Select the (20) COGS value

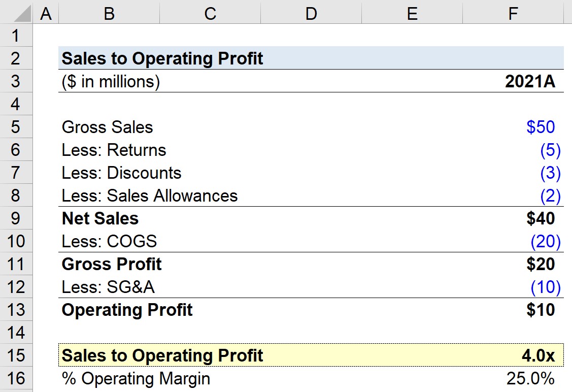coord(546,241)
